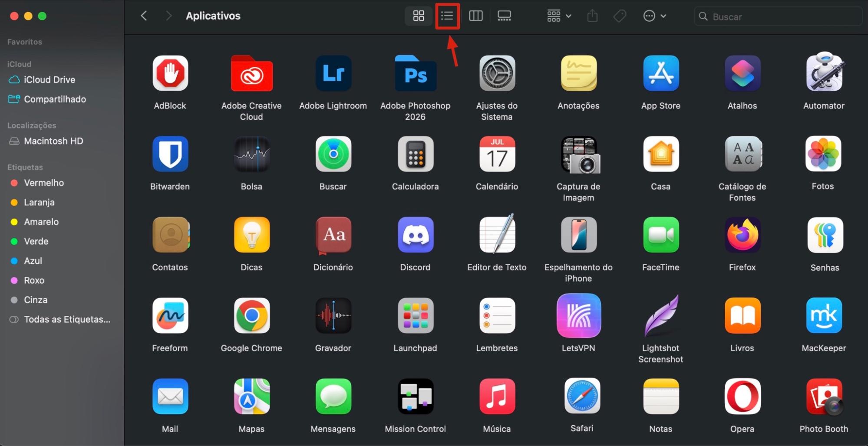The height and width of the screenshot is (446, 868).
Task: Click the Share icon in the toolbar
Action: coord(592,16)
